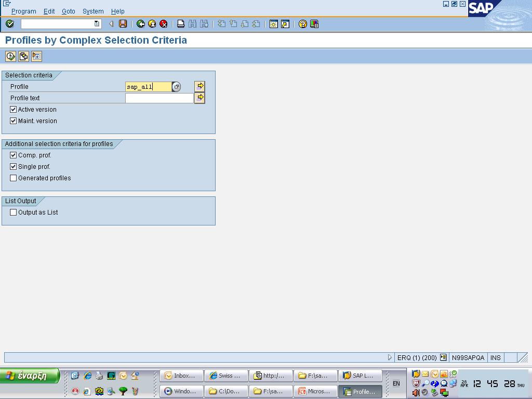This screenshot has width=532, height=399.
Task: Click the Dynamic Selections icon
Action: [x=36, y=56]
